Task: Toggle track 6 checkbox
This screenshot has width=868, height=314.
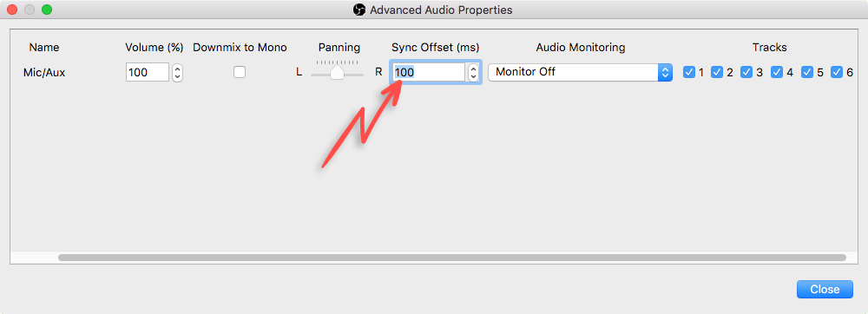Action: click(x=837, y=72)
